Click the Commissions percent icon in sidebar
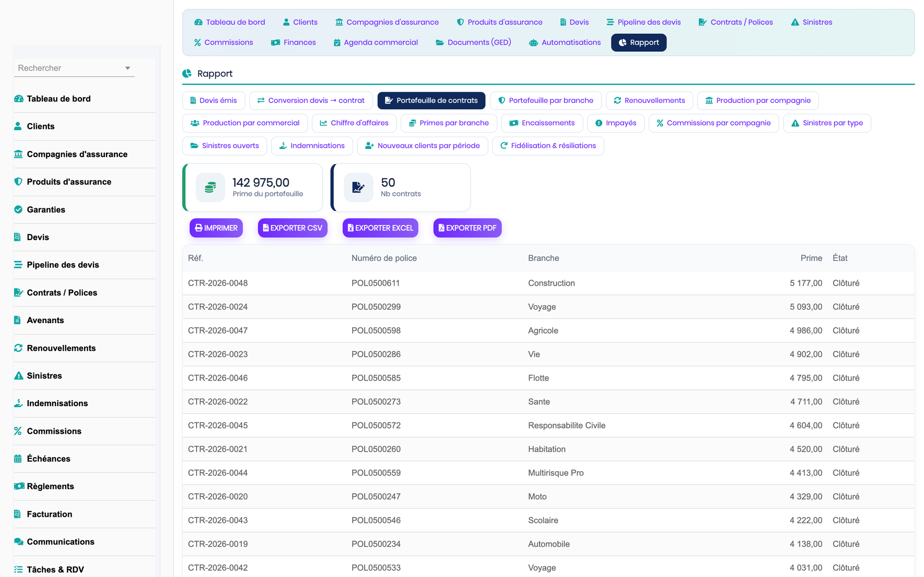Viewport: 924px width, 577px height. (18, 431)
